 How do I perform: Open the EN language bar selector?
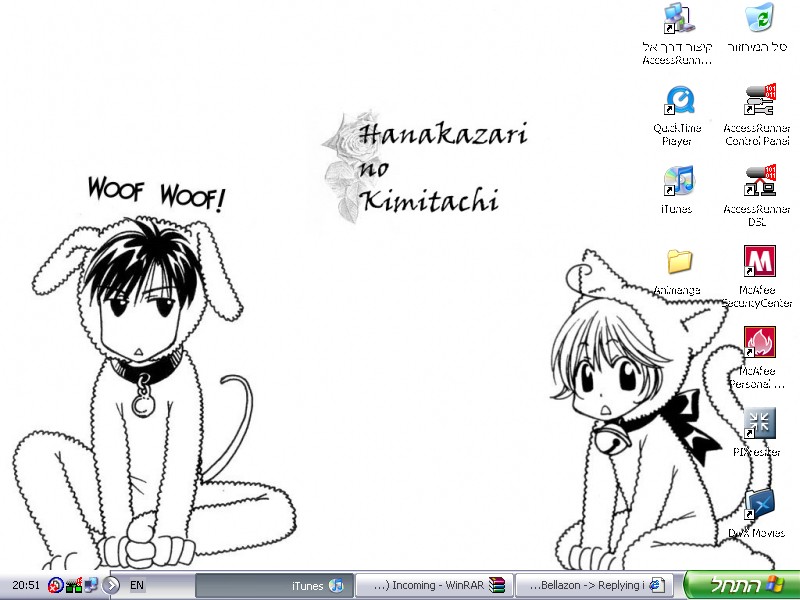tap(137, 585)
